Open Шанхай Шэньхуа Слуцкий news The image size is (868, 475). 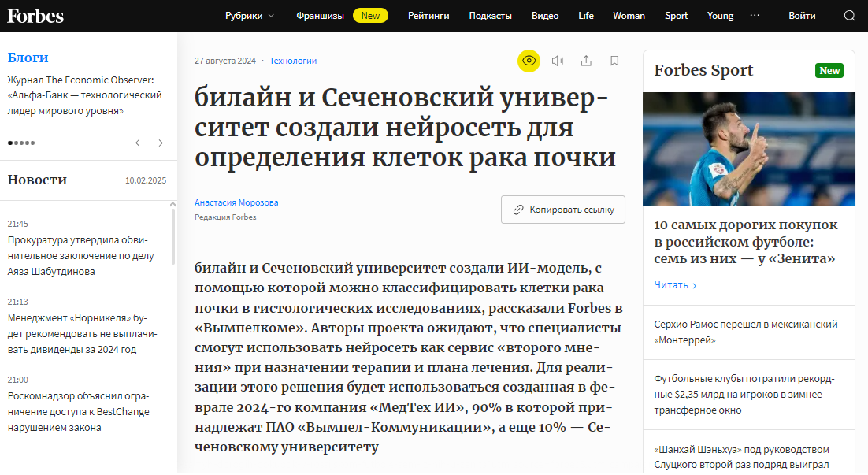(741, 458)
